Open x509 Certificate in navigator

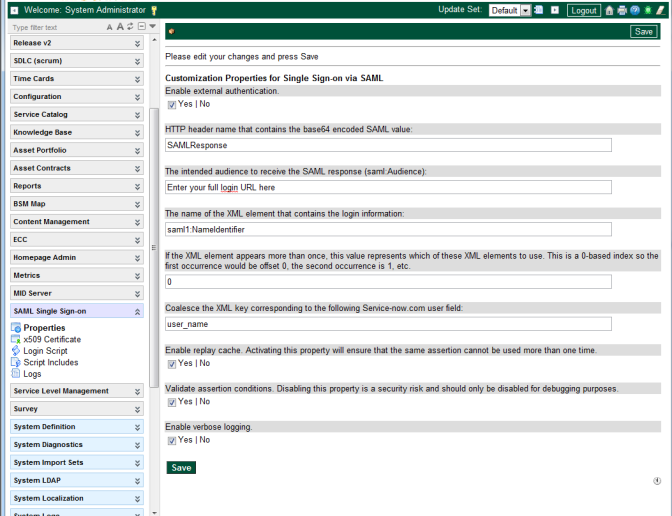52,340
